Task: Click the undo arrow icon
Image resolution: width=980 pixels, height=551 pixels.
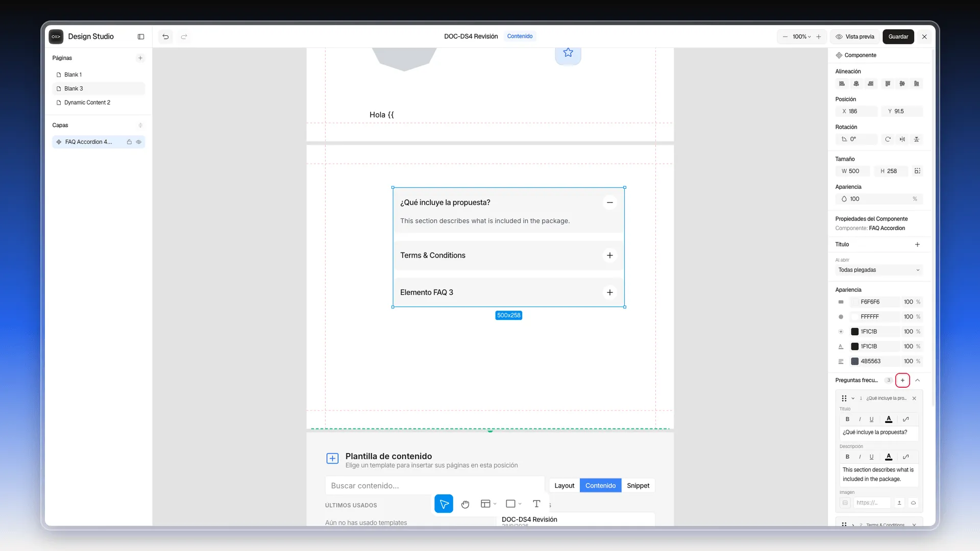Action: coord(165,37)
